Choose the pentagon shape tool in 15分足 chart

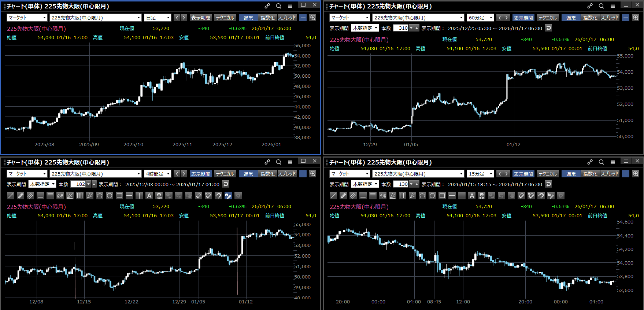(x=422, y=196)
